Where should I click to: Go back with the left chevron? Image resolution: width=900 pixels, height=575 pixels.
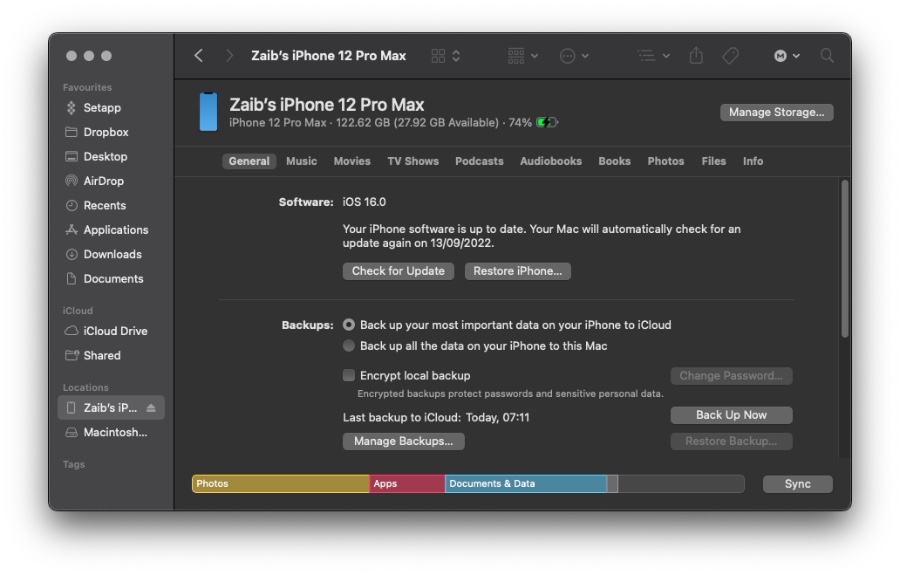tap(199, 56)
